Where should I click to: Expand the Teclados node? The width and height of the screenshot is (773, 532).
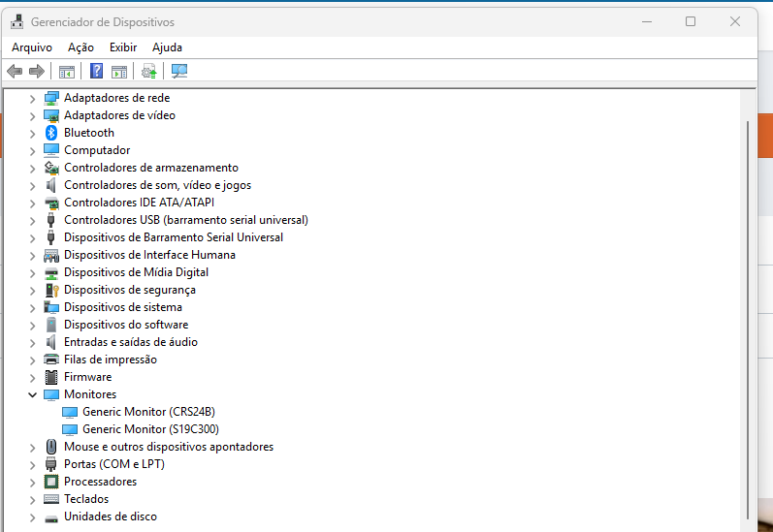pos(33,499)
